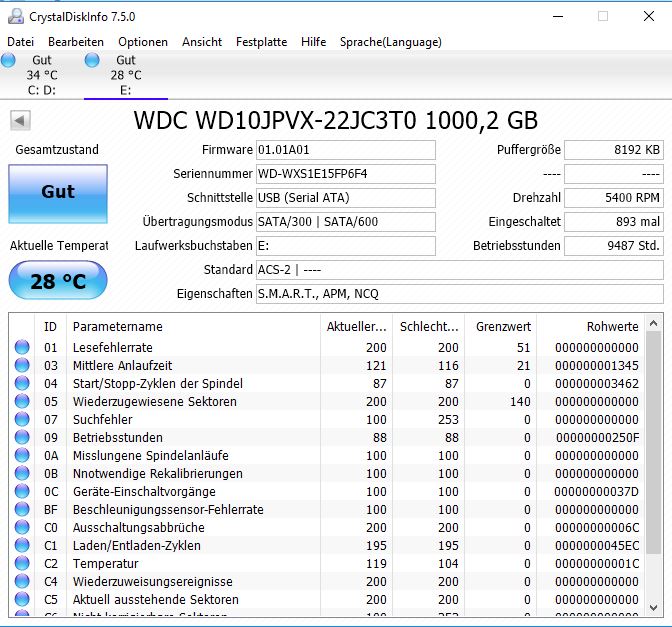
Task: Click status orb for Misslungene Spindelanläufe
Action: point(22,455)
